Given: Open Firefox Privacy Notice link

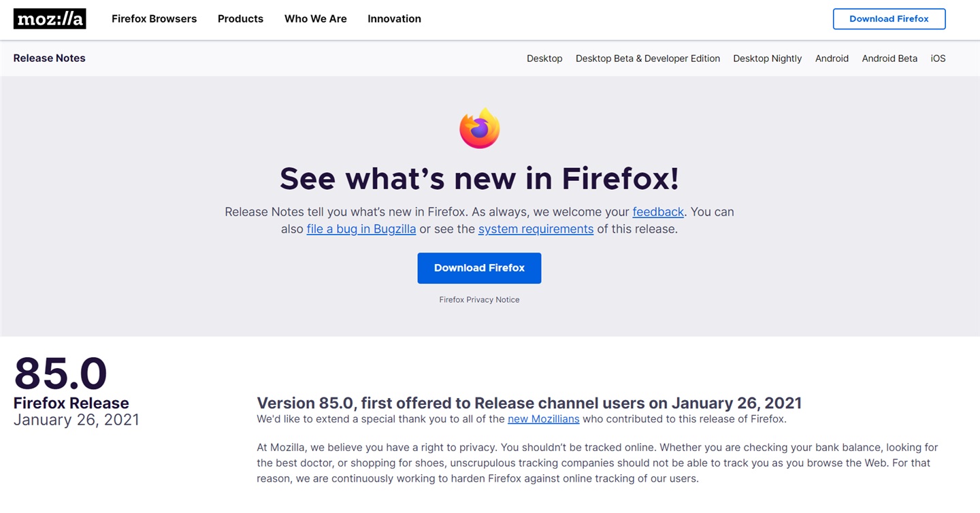Looking at the screenshot, I should [x=479, y=300].
